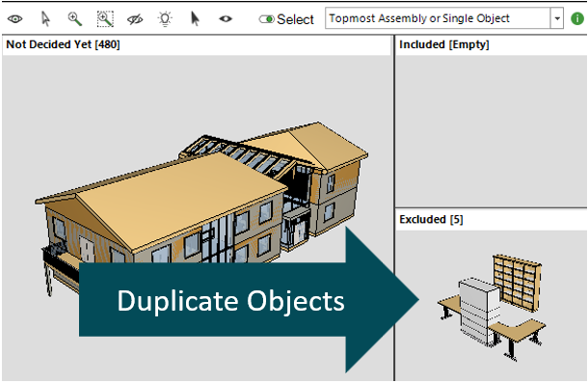Click the Included [Empty] panel header
This screenshot has height=383, width=588.
click(444, 44)
